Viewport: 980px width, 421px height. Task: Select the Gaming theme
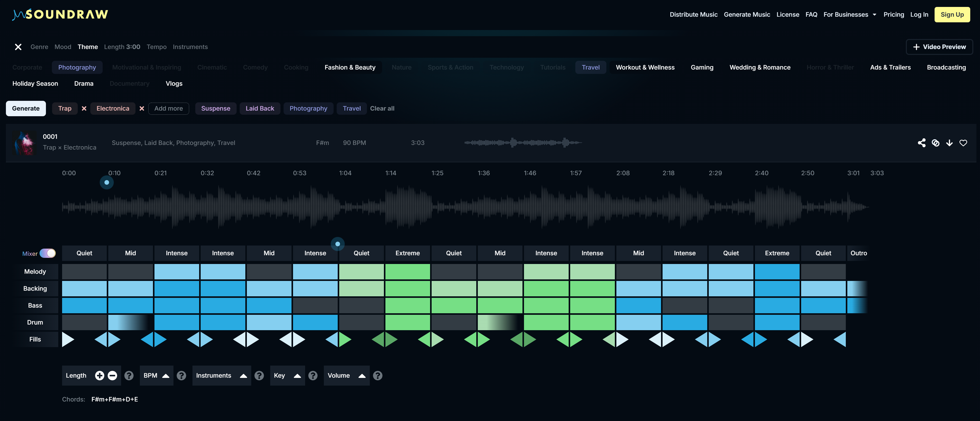click(702, 67)
